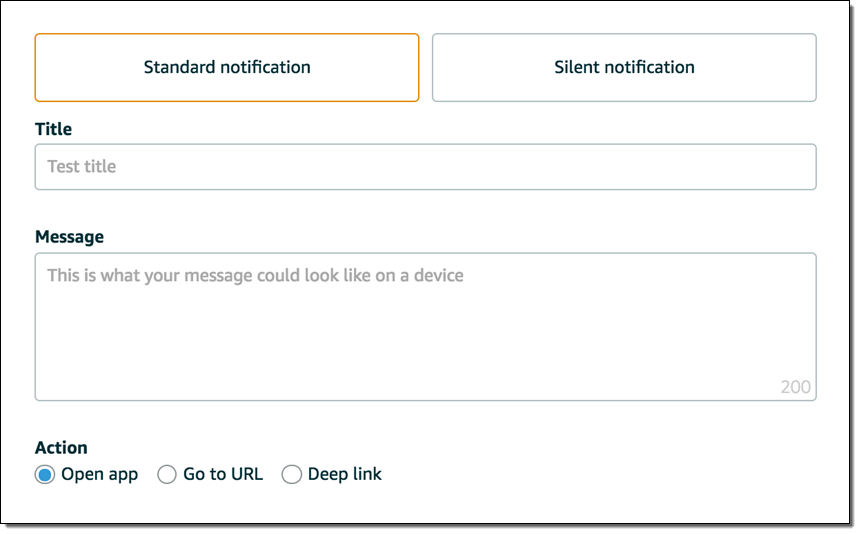Click the 'Test title' placeholder text
The height and width of the screenshot is (534, 860).
coord(82,167)
